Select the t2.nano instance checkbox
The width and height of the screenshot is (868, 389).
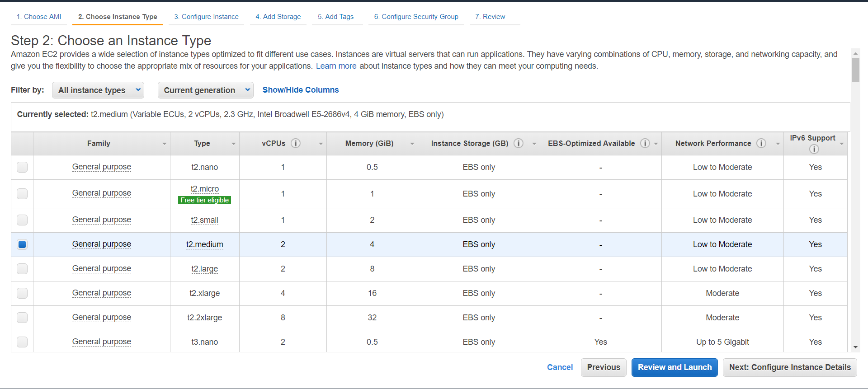coord(22,167)
